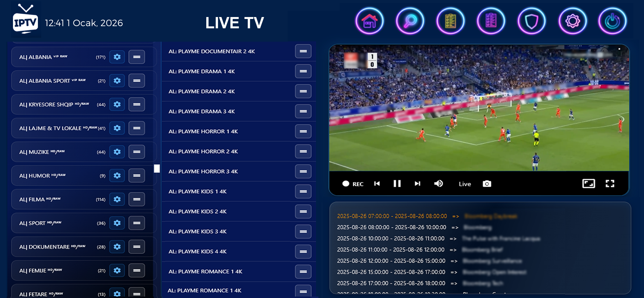This screenshot has height=298, width=644.
Task: Pause the live video playback
Action: click(x=397, y=184)
